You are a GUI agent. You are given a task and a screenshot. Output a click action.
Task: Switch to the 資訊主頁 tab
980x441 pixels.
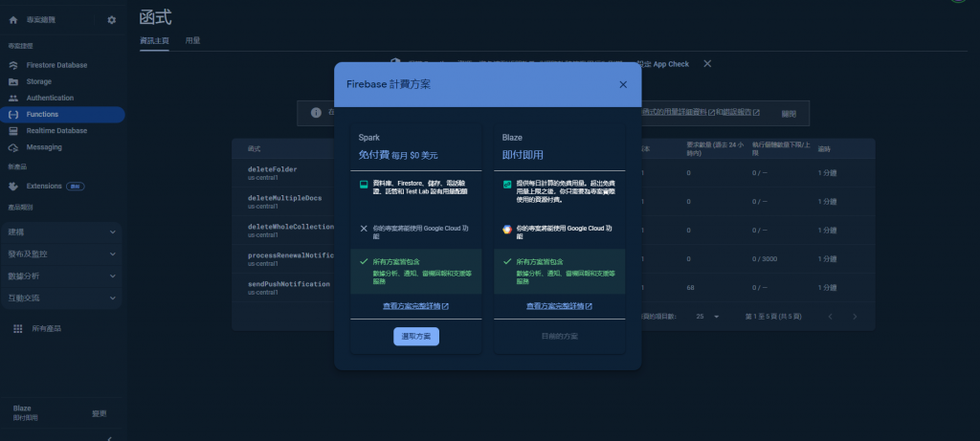point(154,40)
